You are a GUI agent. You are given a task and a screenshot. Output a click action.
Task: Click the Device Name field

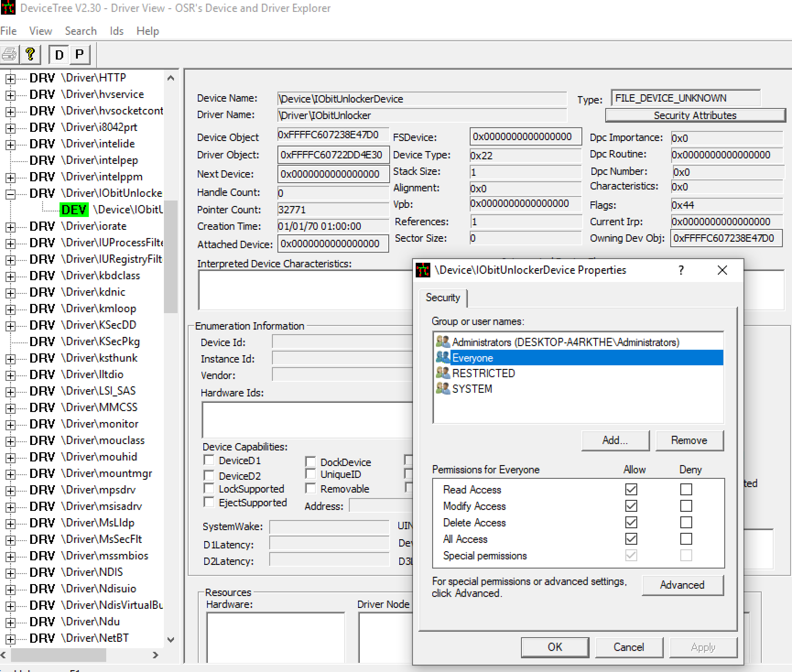422,99
